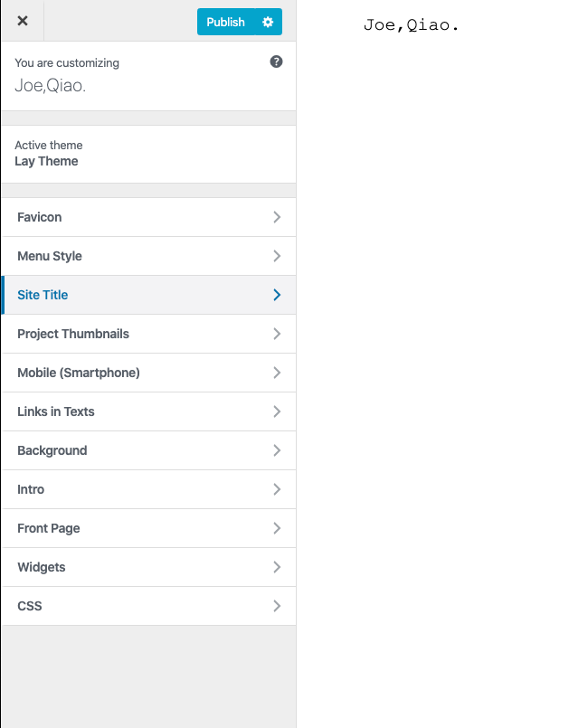
Task: Click the CSS row chevron arrow
Action: (277, 606)
